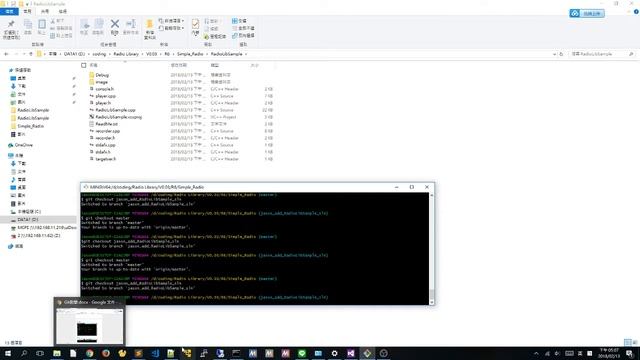Select the recorder.cpp file
640x360 pixels.
coord(107,131)
